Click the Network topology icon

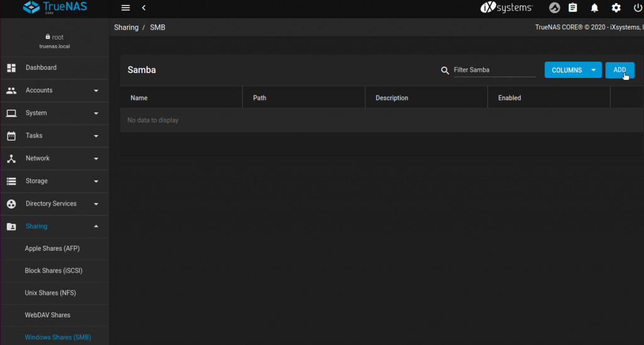(11, 159)
